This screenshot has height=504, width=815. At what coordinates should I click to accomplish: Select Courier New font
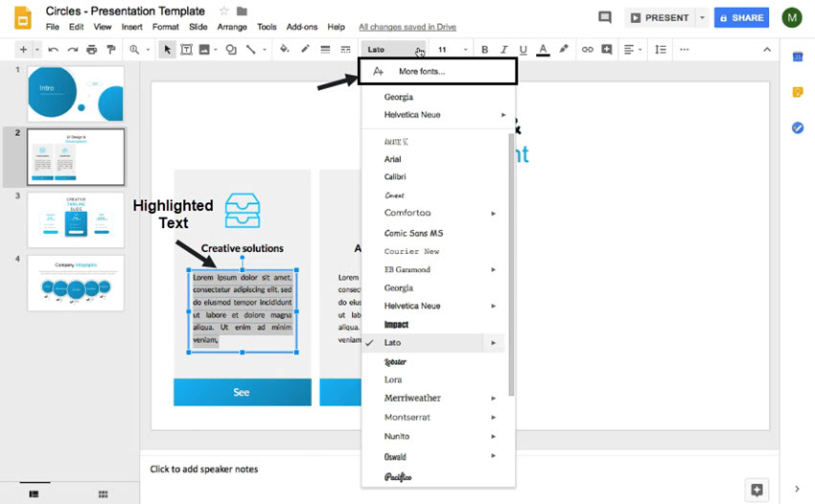tap(411, 251)
